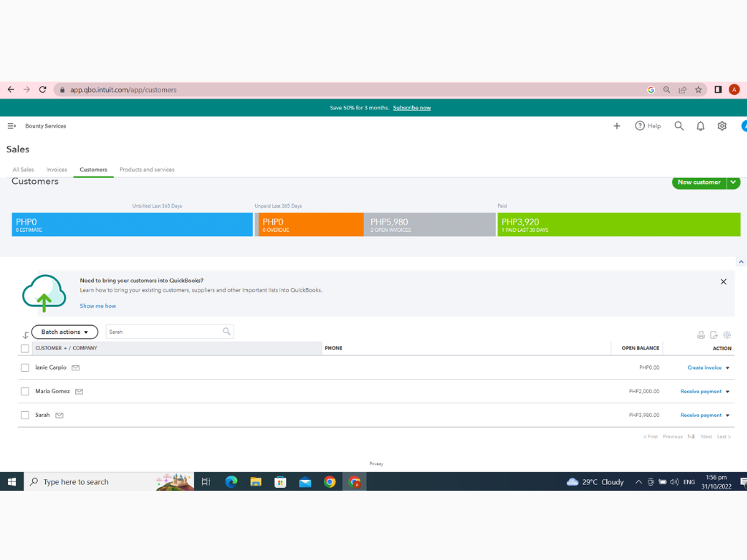Bookmark this page with the star icon
The image size is (747, 560).
[x=698, y=90]
